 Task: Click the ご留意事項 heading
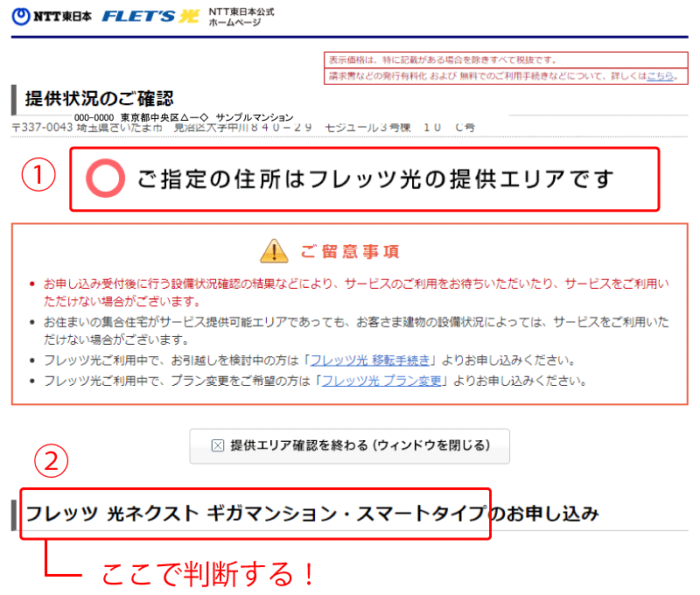click(x=349, y=251)
